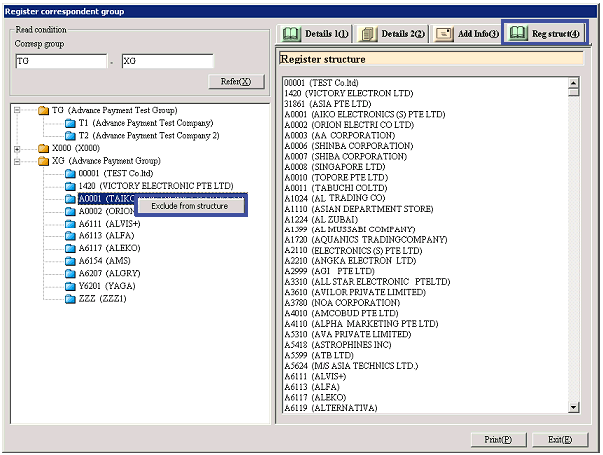The width and height of the screenshot is (603, 455).
Task: Click the TG group folder icon
Action: [43, 110]
